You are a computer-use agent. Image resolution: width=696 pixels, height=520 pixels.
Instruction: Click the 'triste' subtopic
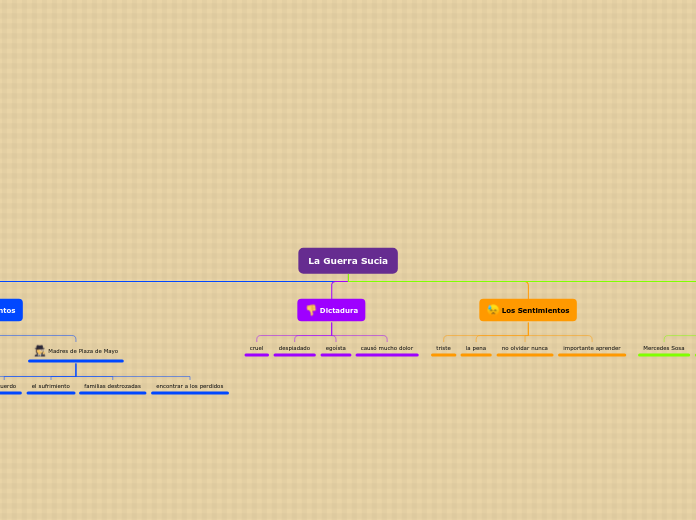point(443,349)
